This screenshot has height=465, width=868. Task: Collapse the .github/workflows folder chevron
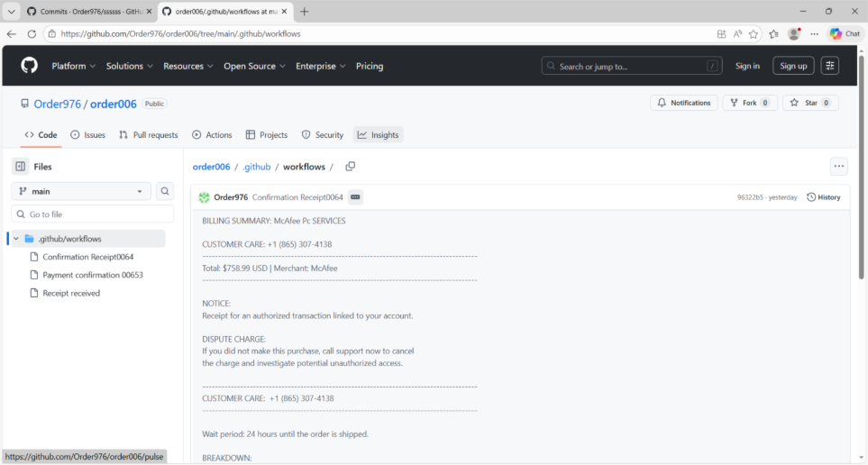point(16,239)
